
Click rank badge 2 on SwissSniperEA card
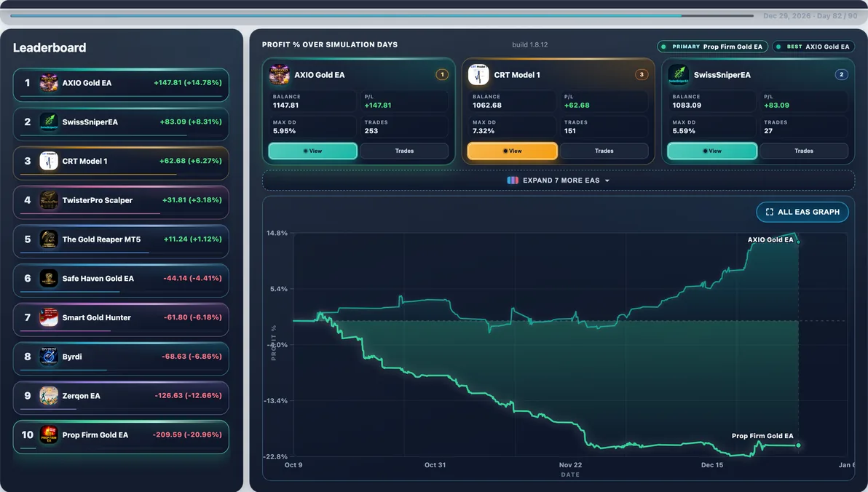pos(842,74)
